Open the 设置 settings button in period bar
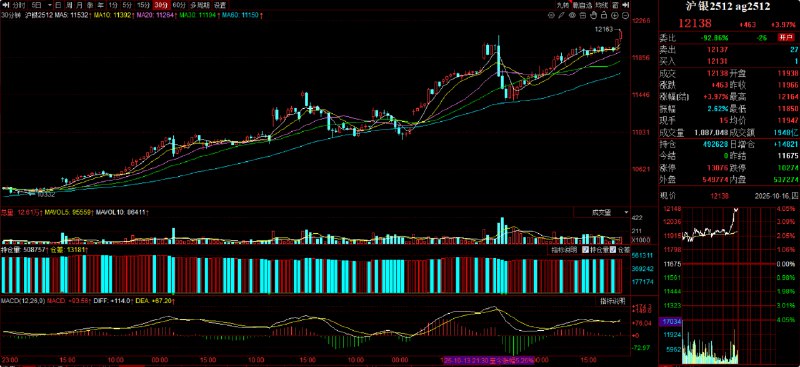This screenshot has width=800, height=367. 220,5
